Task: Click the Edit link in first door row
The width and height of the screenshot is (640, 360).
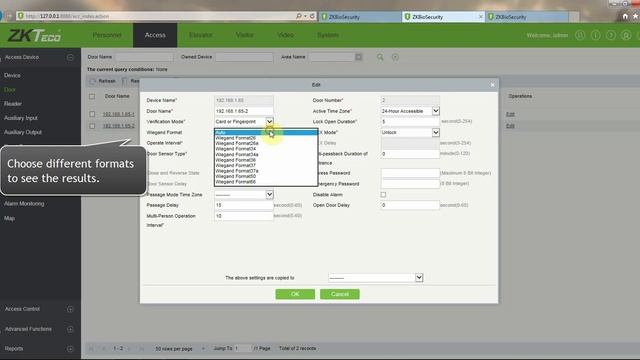Action: point(510,114)
